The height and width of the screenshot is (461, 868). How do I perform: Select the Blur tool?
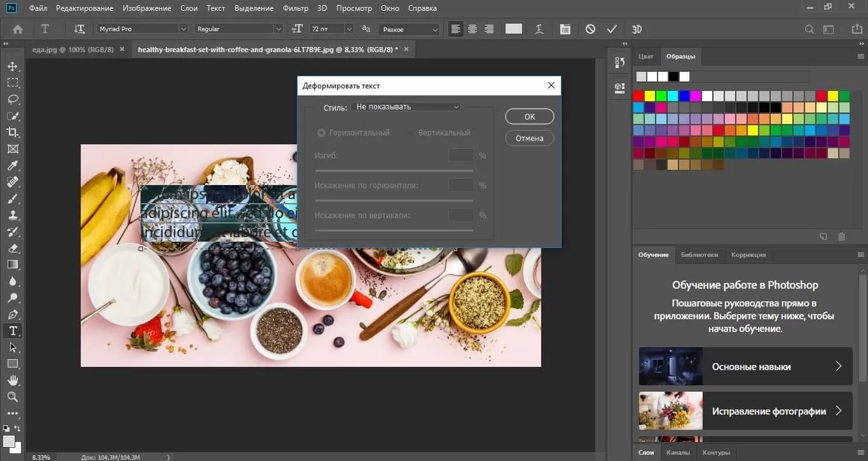click(x=13, y=281)
